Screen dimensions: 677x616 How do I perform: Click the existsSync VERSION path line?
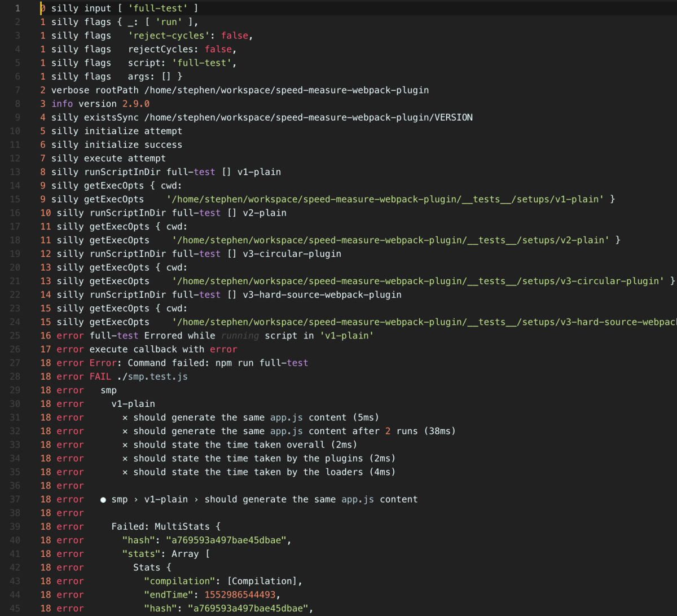(256, 117)
